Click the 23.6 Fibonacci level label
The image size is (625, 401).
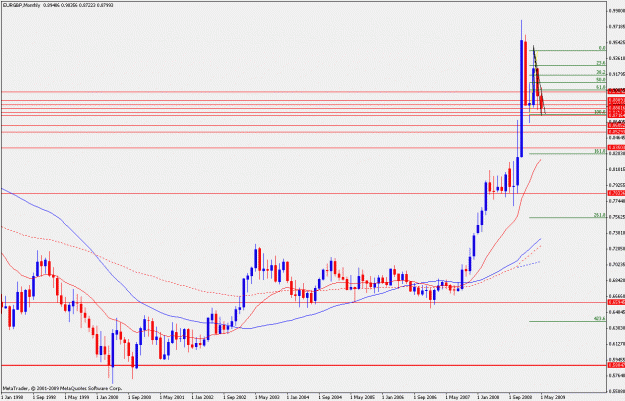[x=601, y=63]
